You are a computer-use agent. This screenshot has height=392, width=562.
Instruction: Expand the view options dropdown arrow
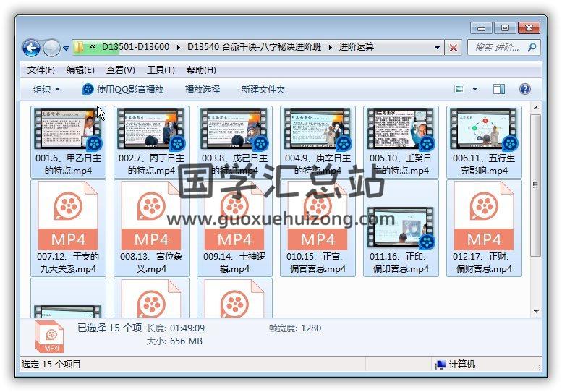474,89
